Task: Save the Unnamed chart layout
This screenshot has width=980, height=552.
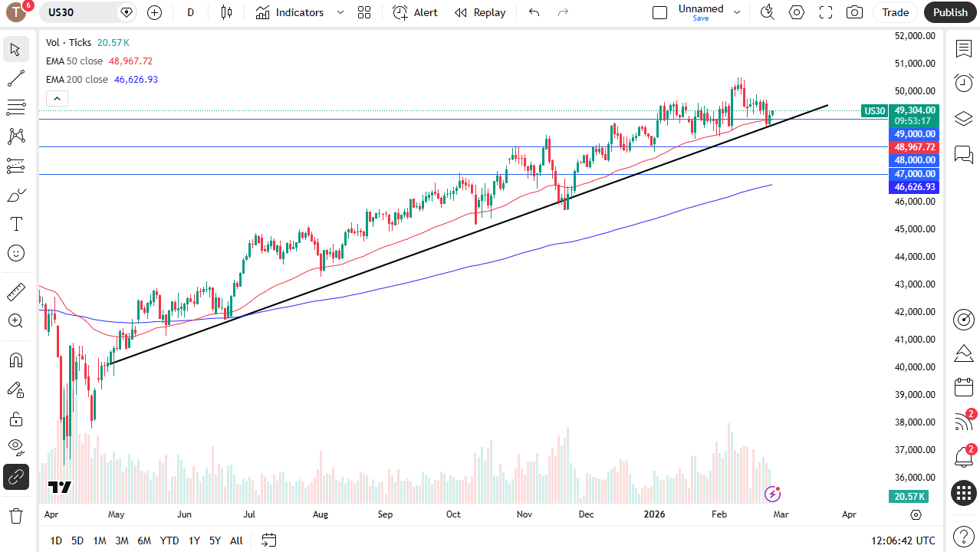Action: point(701,18)
